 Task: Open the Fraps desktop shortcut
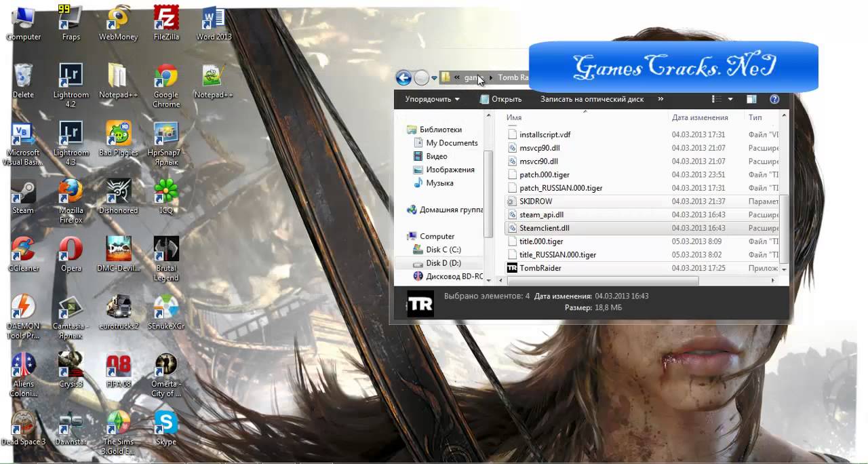(x=71, y=23)
